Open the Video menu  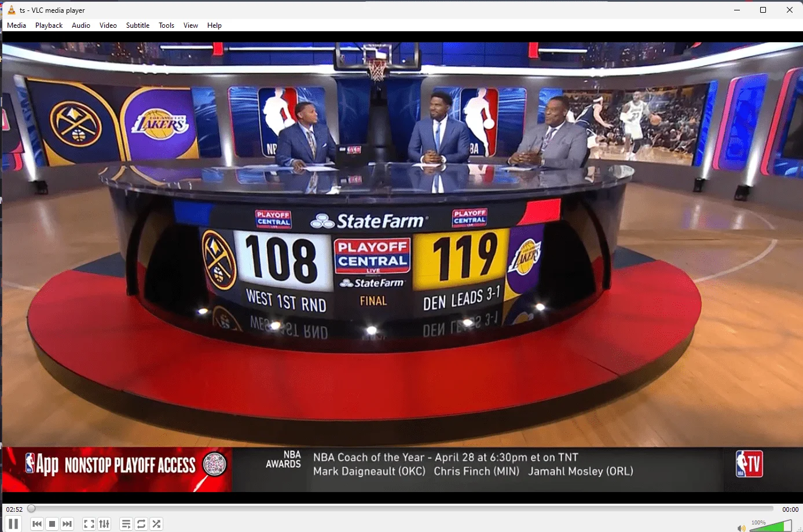pyautogui.click(x=108, y=25)
